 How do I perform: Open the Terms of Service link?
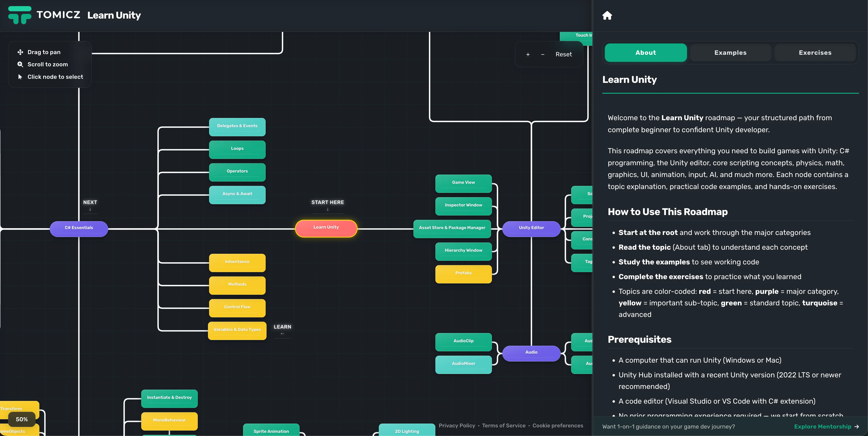503,426
